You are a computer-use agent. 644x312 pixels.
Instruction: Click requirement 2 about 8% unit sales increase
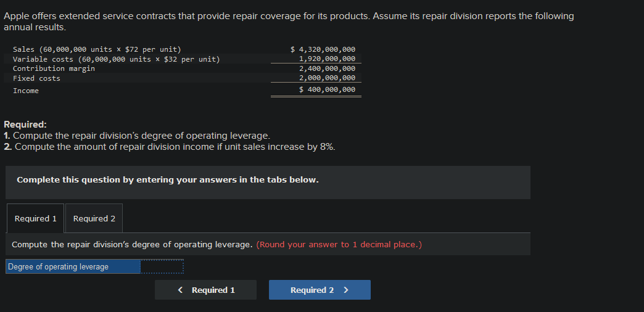pos(170,147)
